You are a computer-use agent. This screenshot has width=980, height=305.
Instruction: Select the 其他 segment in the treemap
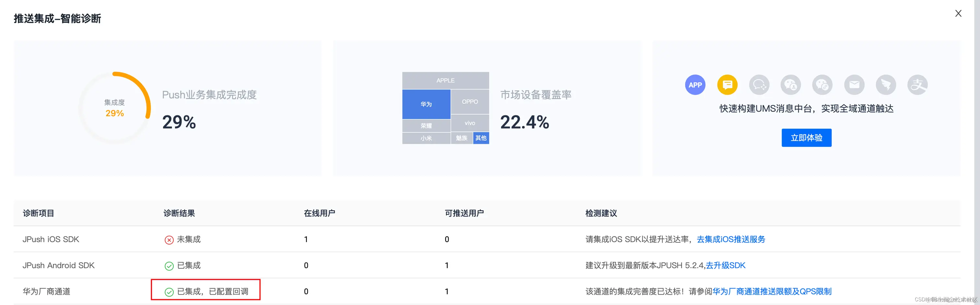click(x=481, y=138)
